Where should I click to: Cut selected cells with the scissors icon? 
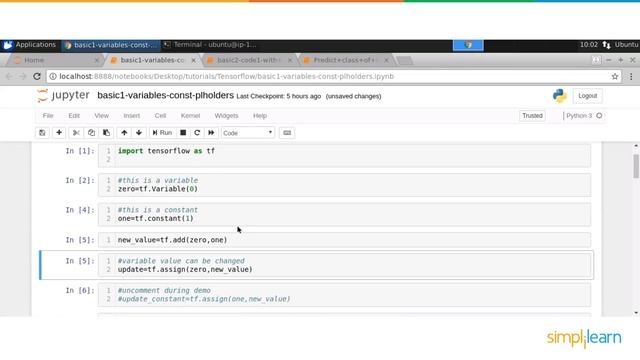76,133
